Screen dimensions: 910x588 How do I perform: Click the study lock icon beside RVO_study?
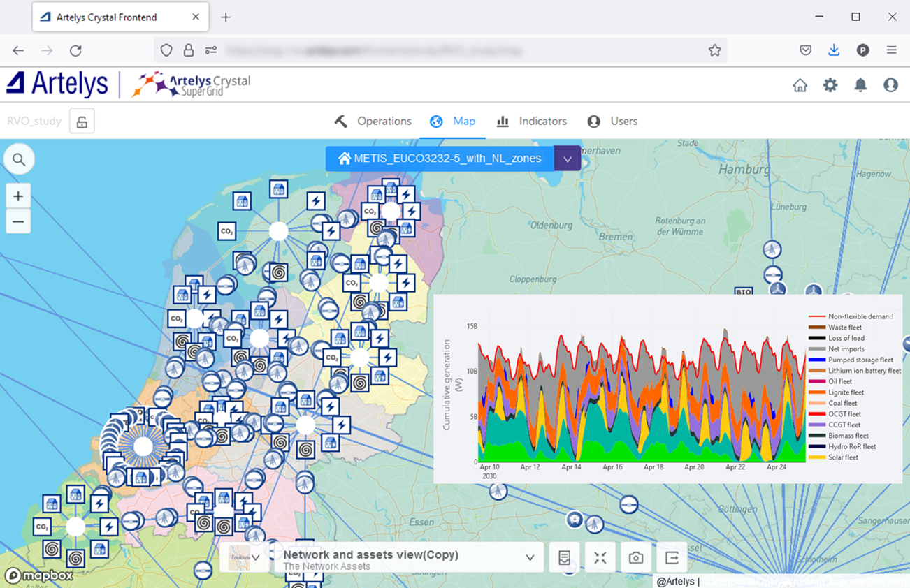click(82, 122)
